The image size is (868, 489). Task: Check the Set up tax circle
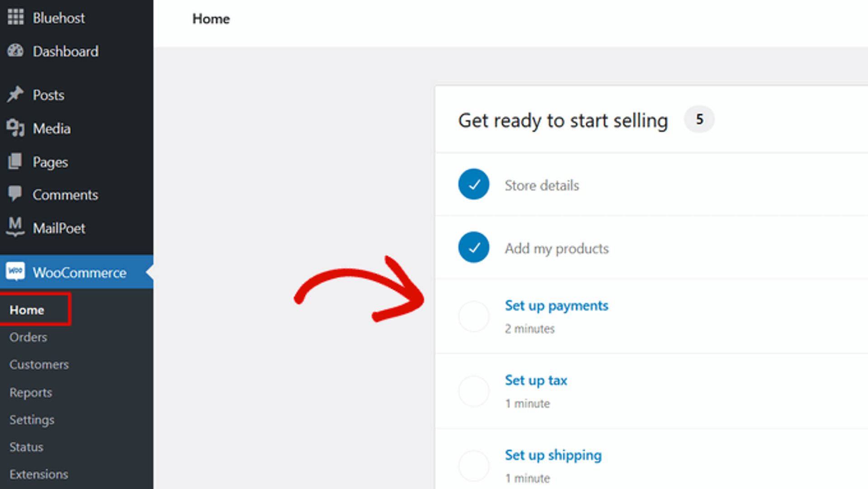coord(473,391)
